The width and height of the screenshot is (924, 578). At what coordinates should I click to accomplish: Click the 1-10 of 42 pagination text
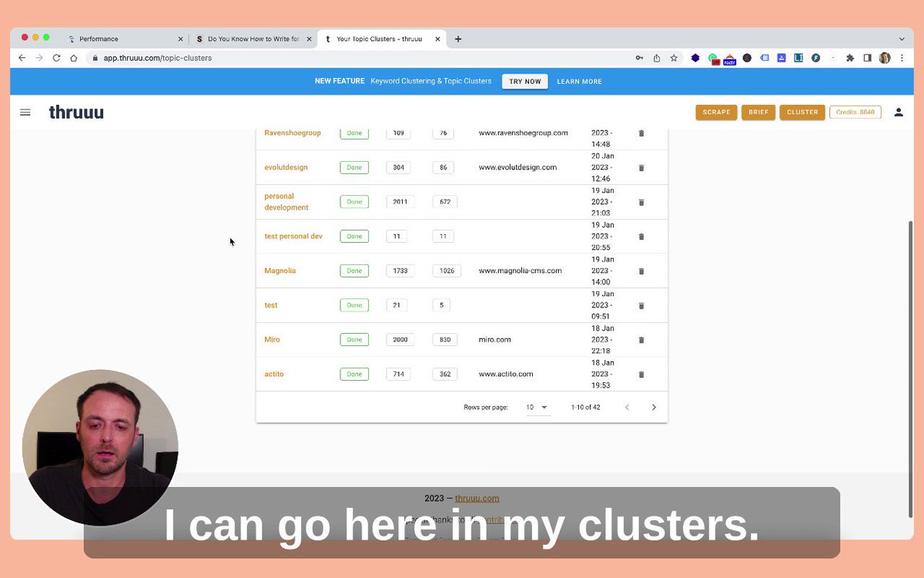pos(586,407)
